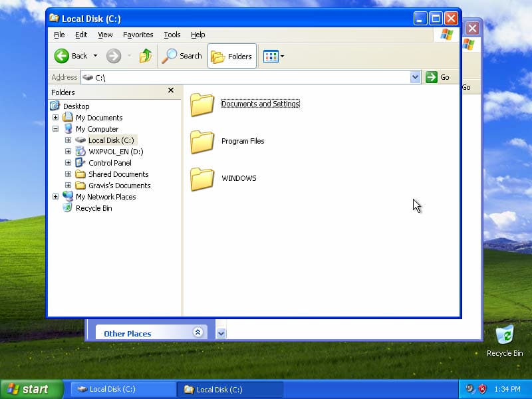Click the green Go button
The height and width of the screenshot is (399, 532).
[438, 77]
